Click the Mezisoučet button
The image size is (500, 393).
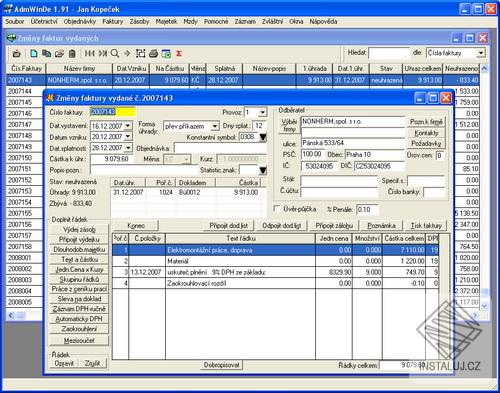click(79, 341)
